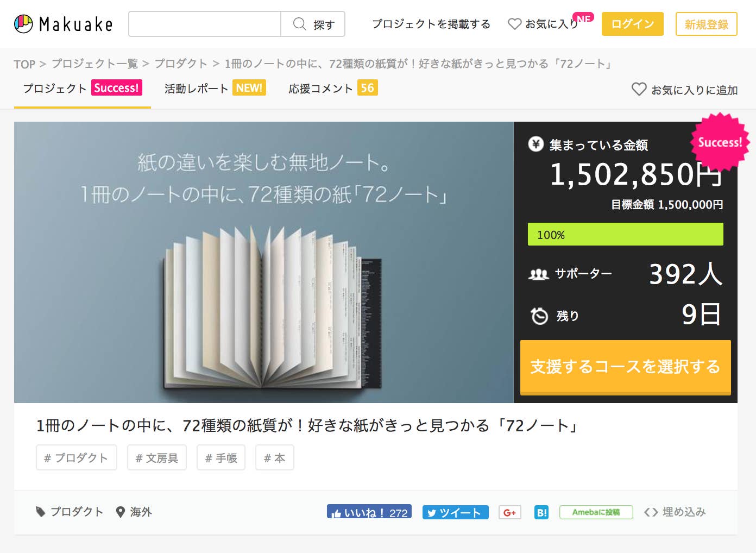Click the # プロダクト tag
Screen dimensions: 756x553
[77, 457]
